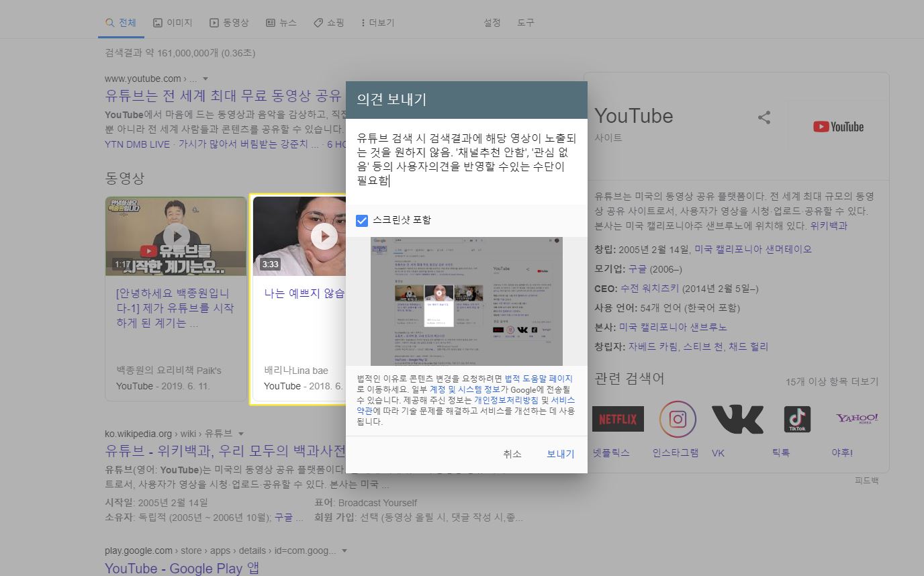The image size is (924, 576).
Task: Toggle the 스크린샷 포함 checkbox
Action: tap(362, 220)
